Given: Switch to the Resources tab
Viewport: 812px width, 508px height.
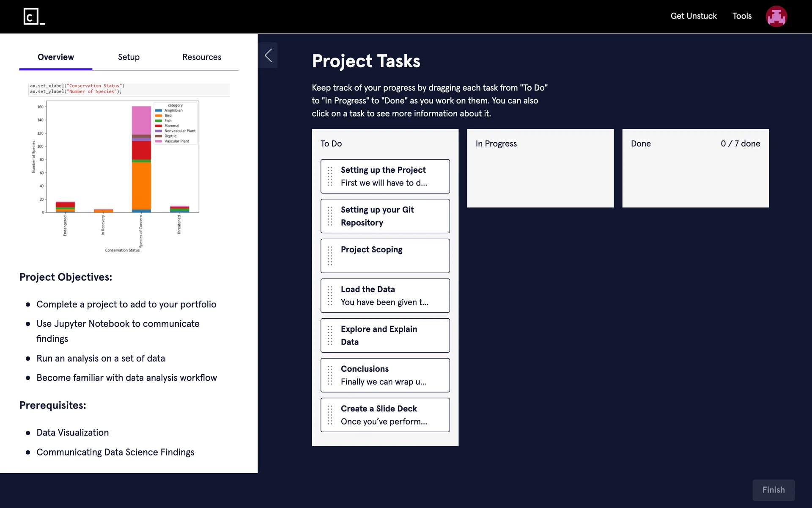Looking at the screenshot, I should point(202,57).
